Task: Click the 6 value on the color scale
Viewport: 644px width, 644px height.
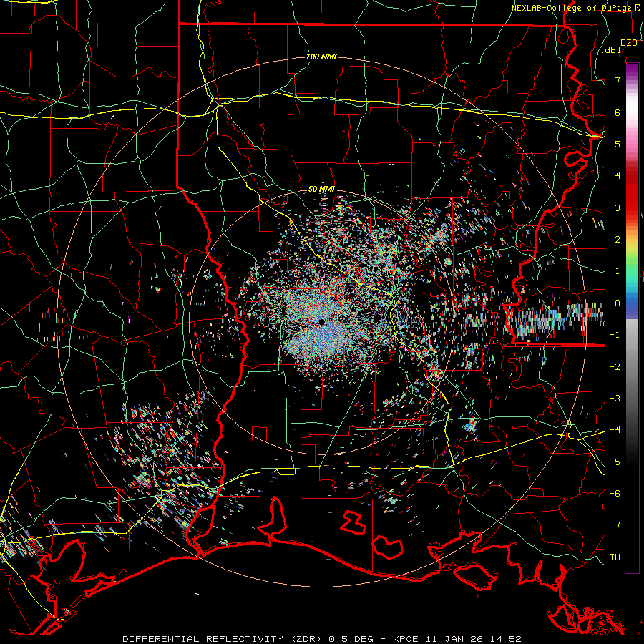Action: 618,112
